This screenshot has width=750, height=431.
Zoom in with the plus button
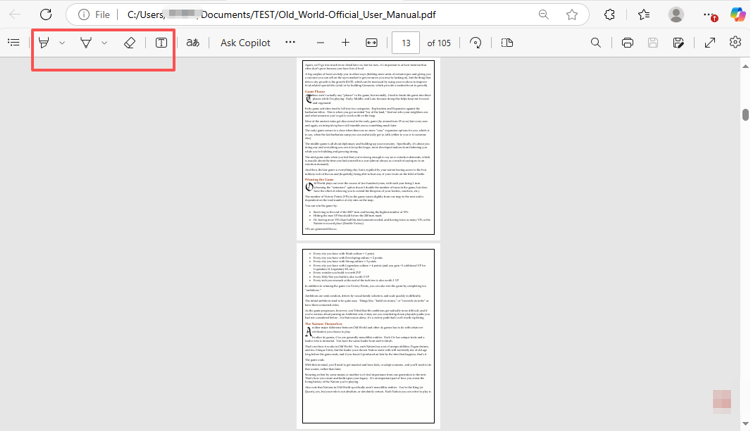pyautogui.click(x=345, y=43)
